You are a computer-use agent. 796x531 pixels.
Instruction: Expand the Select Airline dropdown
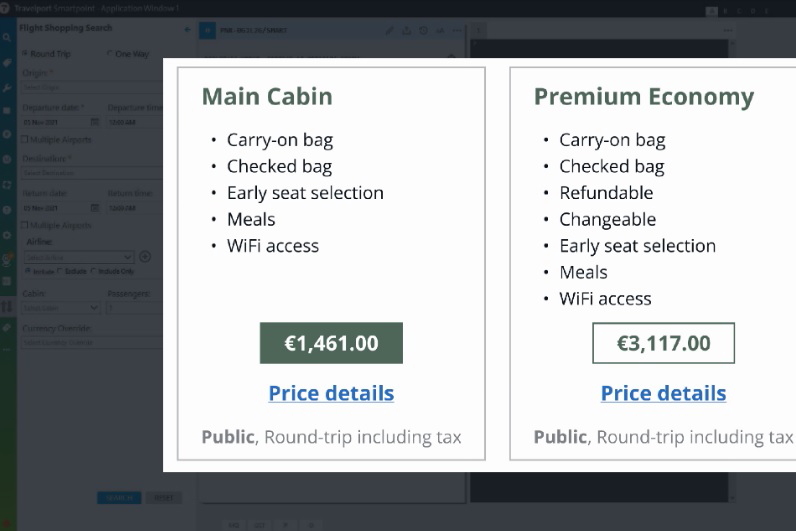[x=78, y=257]
